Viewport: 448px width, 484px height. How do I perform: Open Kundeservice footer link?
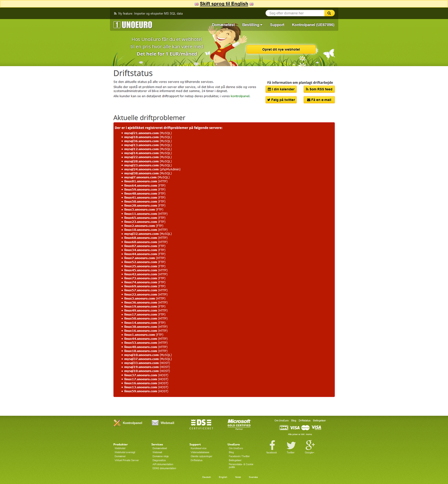point(199,449)
